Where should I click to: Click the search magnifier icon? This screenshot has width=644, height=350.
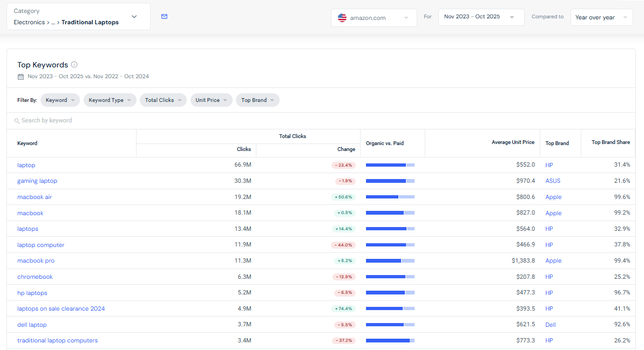click(x=17, y=121)
